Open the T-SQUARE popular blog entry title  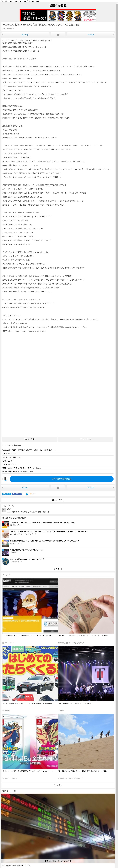pos(27,550)
